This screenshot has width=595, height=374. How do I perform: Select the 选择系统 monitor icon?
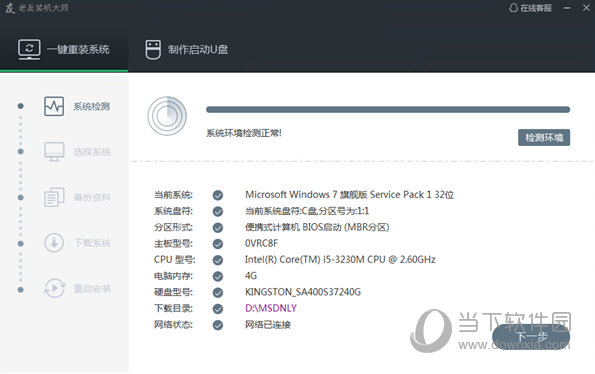click(x=54, y=152)
